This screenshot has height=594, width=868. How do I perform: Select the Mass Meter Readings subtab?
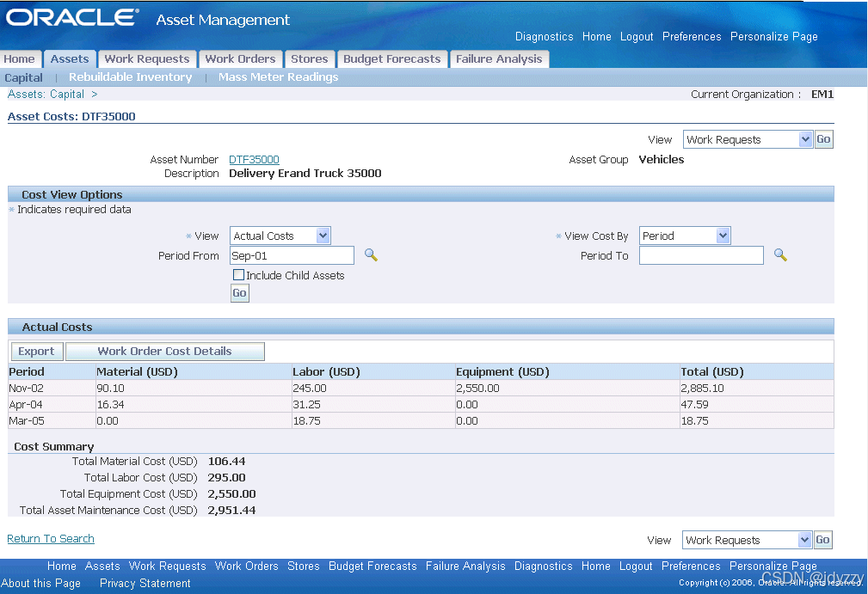(x=278, y=77)
